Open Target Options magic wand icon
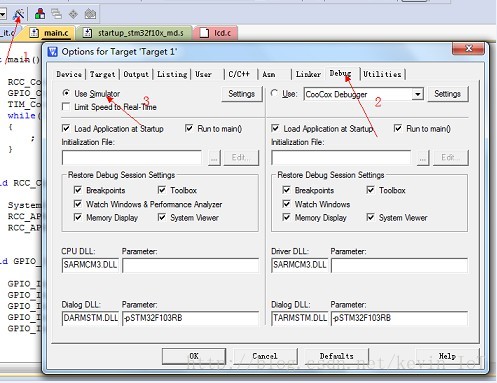 tap(19, 14)
